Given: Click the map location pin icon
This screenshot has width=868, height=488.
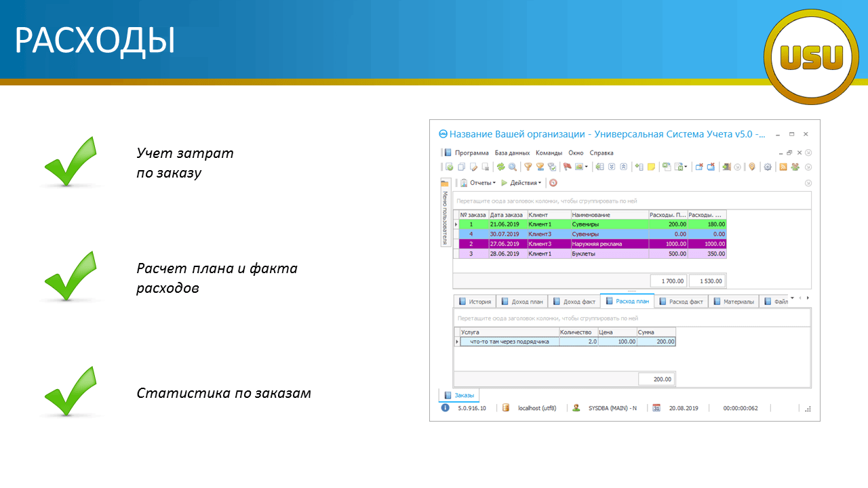Looking at the screenshot, I should [x=751, y=167].
